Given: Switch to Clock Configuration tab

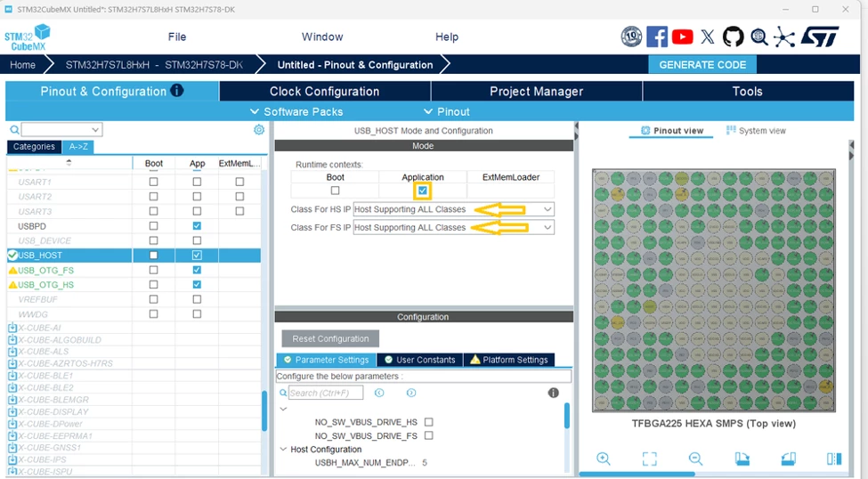Looking at the screenshot, I should click(x=324, y=92).
